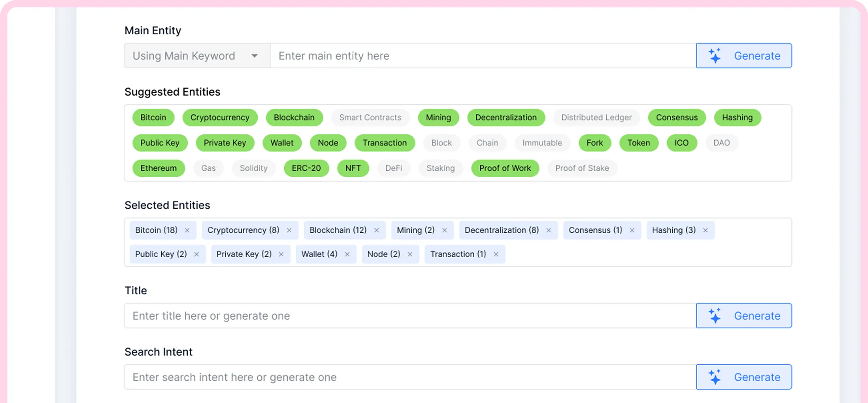This screenshot has height=403, width=868.
Task: Remove the Mining (2) selected chip
Action: tap(445, 230)
